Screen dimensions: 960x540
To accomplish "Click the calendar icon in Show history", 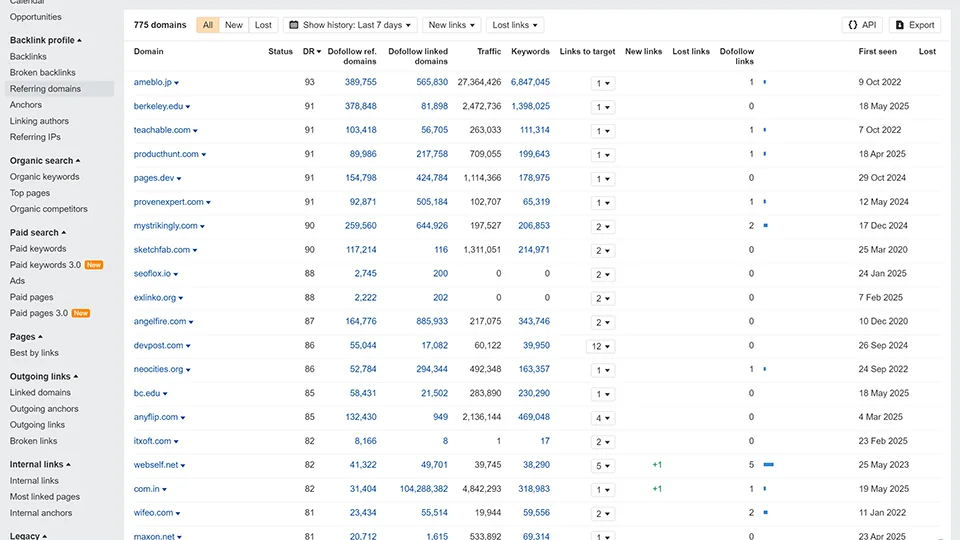I will 294,25.
